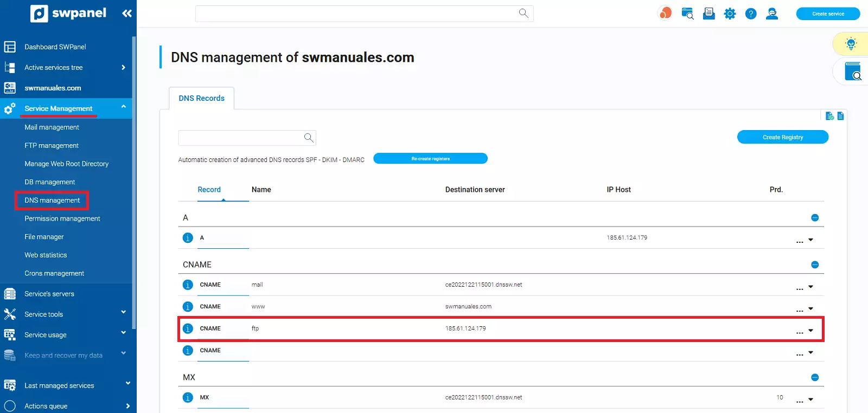
Task: Click the user support agent icon
Action: click(x=771, y=14)
